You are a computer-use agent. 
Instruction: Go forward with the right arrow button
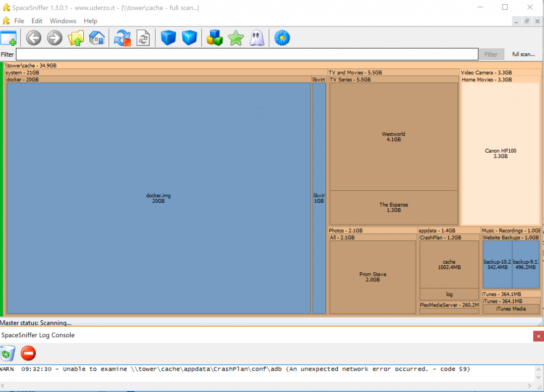(x=54, y=38)
